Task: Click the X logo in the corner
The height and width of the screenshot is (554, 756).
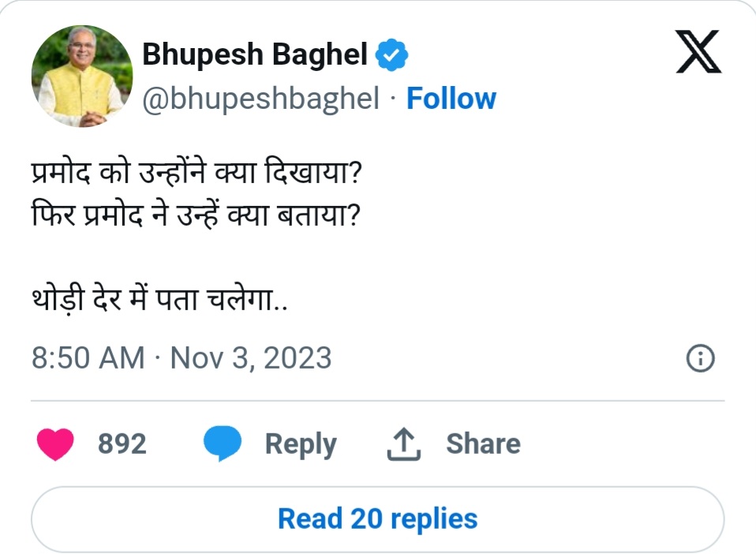Action: [699, 49]
